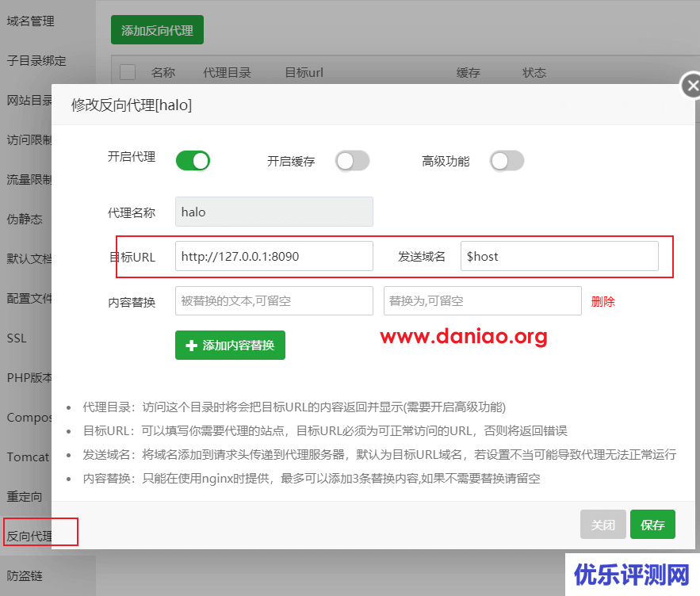Enable the 高级功能 switch
Viewport: 700px width, 596px height.
(507, 161)
